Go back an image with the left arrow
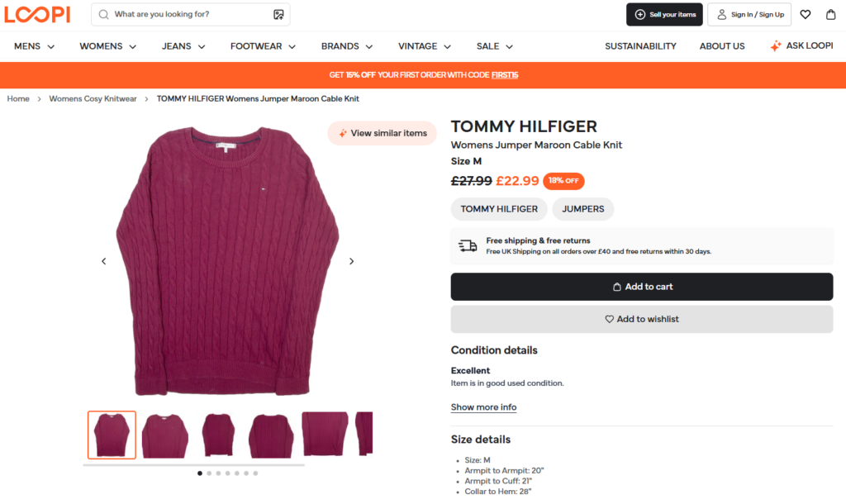 tap(103, 260)
